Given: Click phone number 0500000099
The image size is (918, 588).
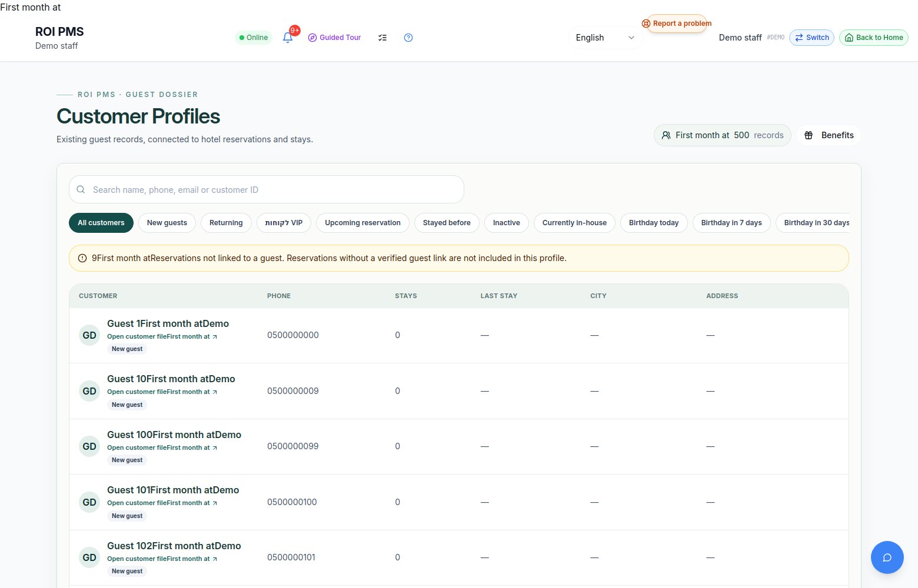Looking at the screenshot, I should pyautogui.click(x=293, y=446).
